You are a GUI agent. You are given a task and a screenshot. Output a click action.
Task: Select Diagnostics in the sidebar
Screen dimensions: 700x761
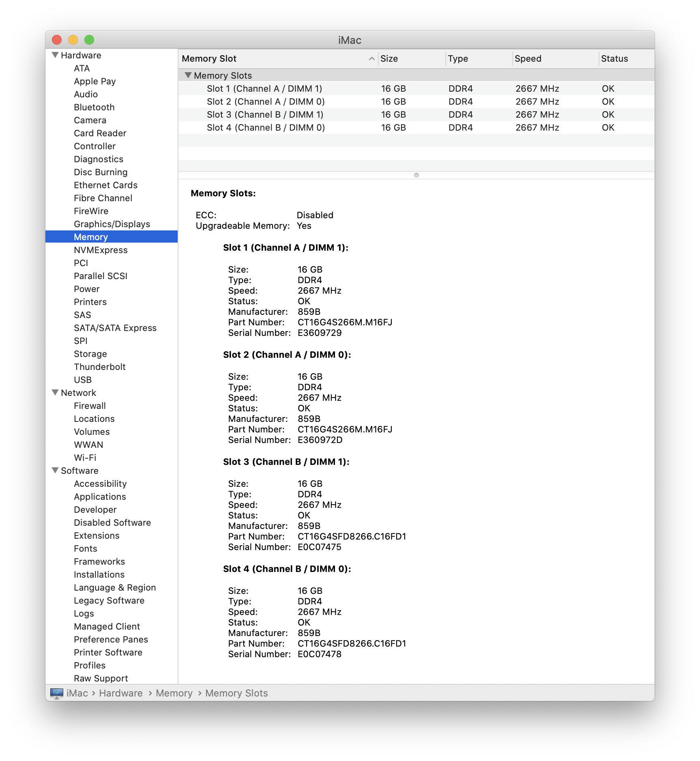[99, 159]
